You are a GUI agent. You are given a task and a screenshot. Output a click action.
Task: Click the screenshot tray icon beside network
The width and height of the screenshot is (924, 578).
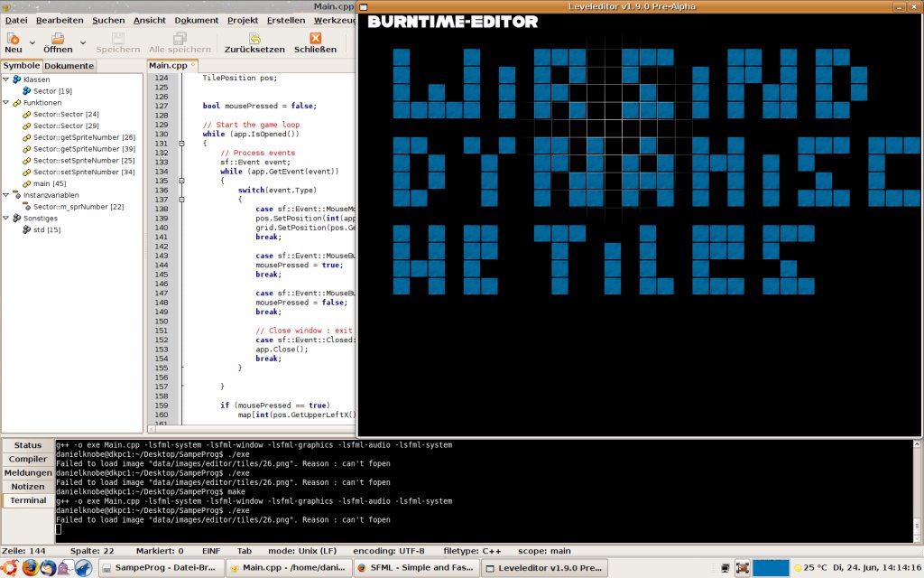pyautogui.click(x=742, y=568)
